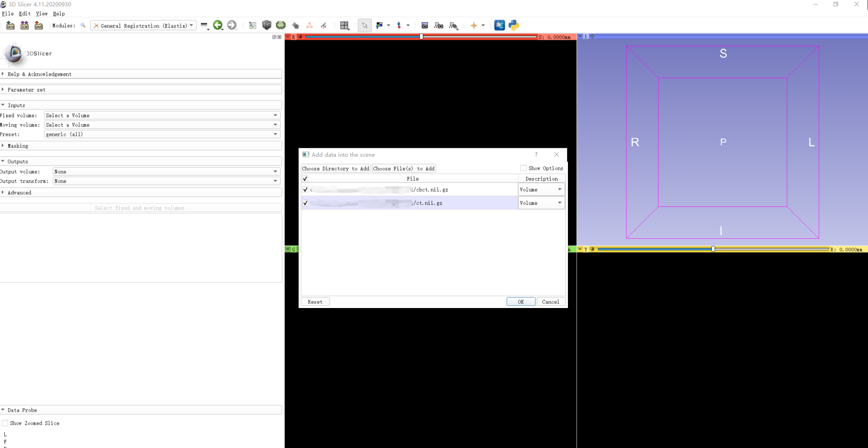This screenshot has width=868, height=448.
Task: Click OK to load the selected files
Action: pos(520,301)
